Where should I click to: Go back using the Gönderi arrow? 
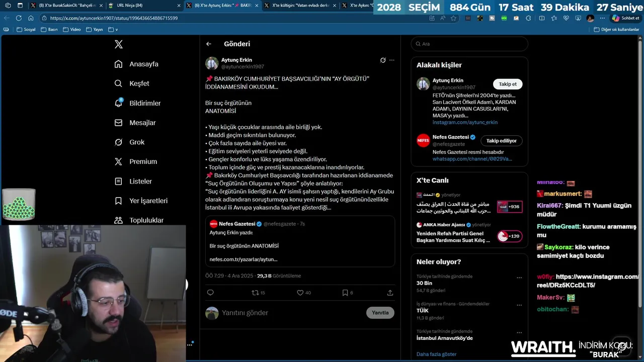(209, 44)
